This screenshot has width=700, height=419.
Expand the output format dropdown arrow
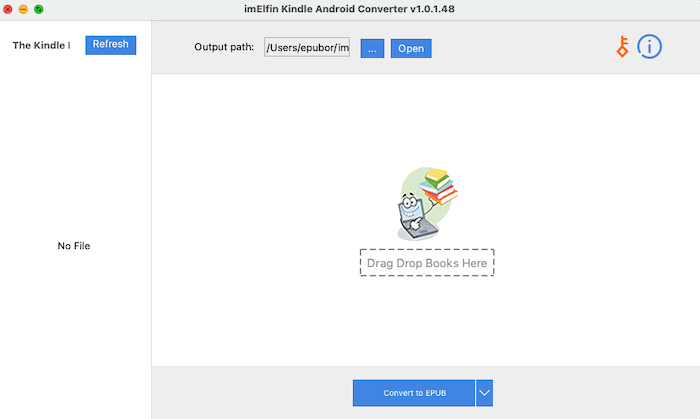click(x=484, y=393)
